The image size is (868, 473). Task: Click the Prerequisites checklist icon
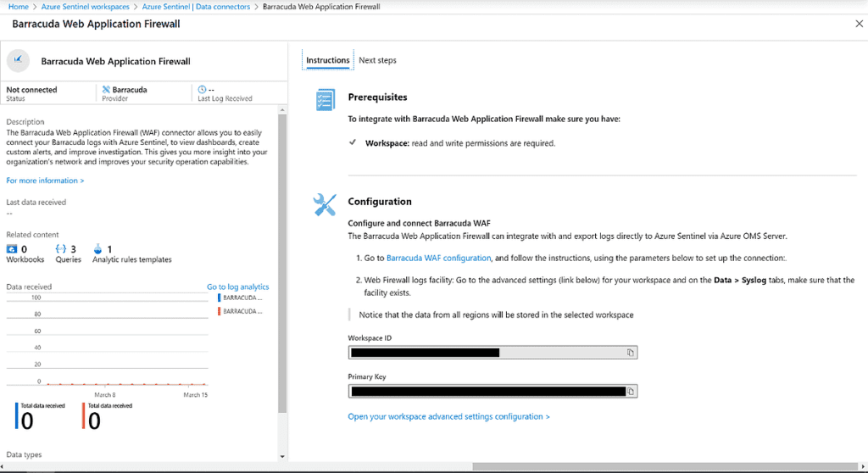coord(325,100)
